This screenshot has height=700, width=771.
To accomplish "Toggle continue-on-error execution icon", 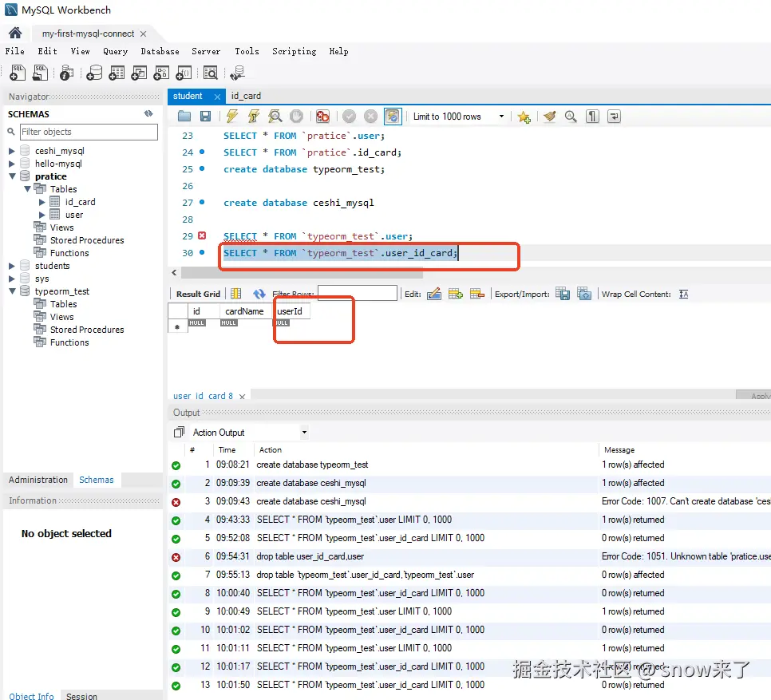I will click(x=322, y=117).
